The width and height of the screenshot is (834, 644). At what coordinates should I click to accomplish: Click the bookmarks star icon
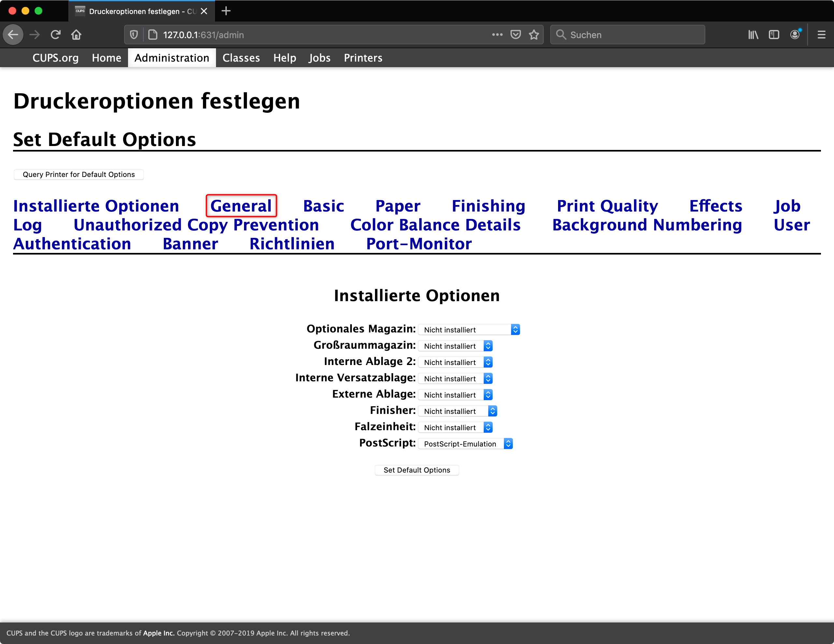click(x=533, y=35)
